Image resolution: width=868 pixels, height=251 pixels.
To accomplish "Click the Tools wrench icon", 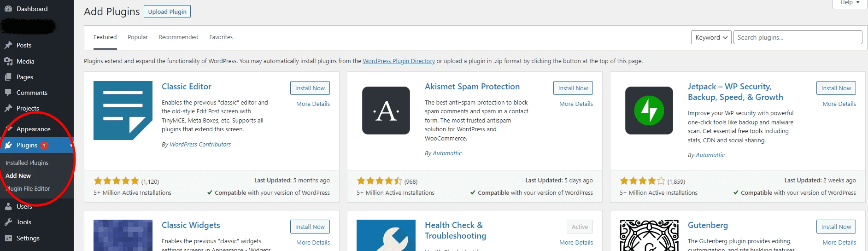I will coord(8,222).
